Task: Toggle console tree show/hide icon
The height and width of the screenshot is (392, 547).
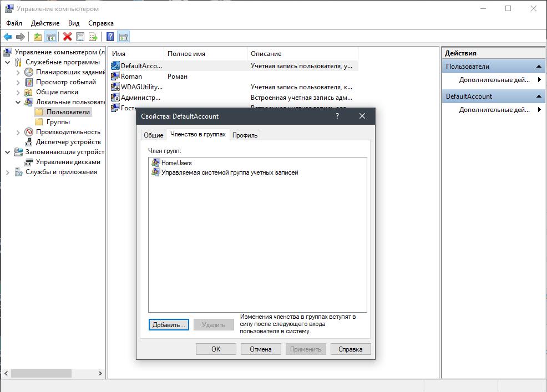Action: click(x=51, y=37)
